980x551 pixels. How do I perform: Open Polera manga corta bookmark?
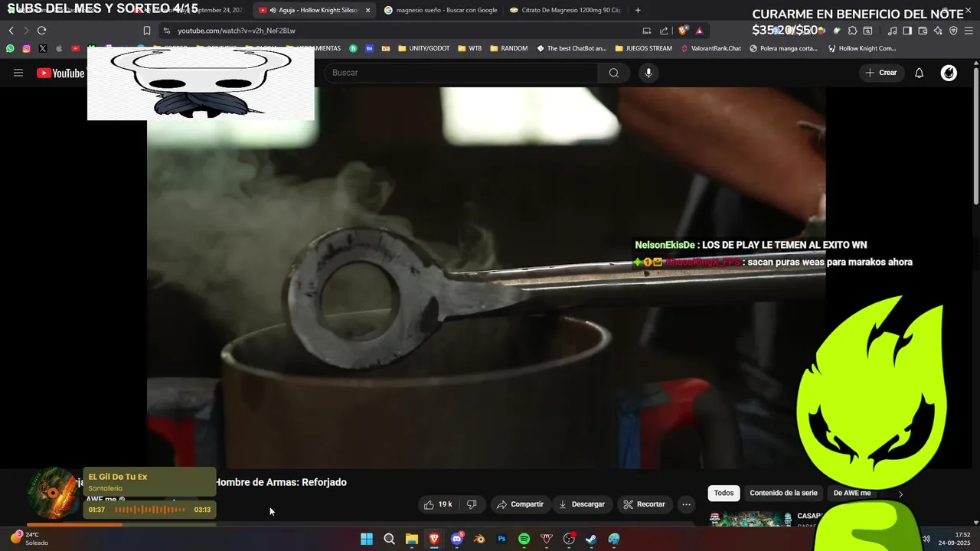click(x=783, y=48)
